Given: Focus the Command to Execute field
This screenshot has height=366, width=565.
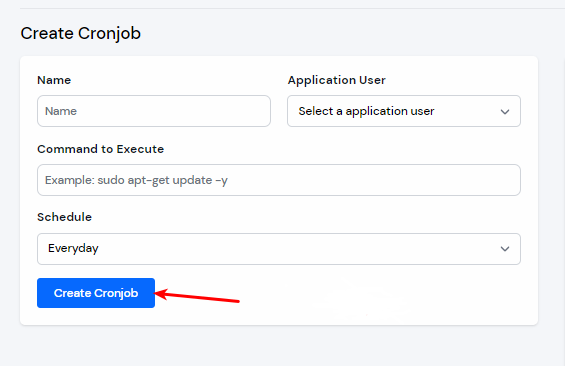Looking at the screenshot, I should 279,180.
